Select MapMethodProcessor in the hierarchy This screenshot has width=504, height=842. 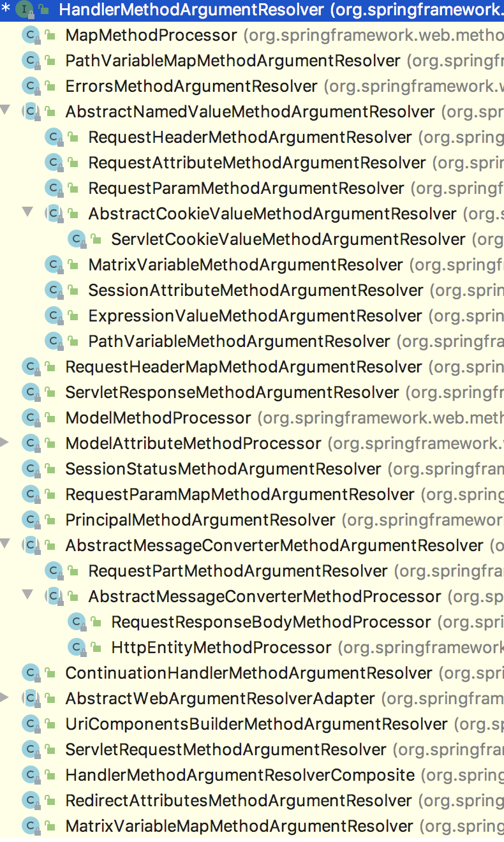151,35
